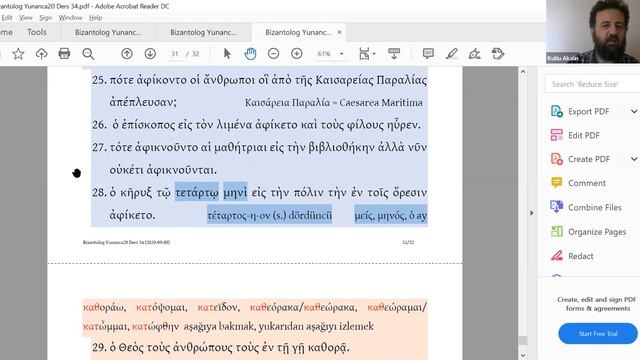
Task: Activate the hand pan tool
Action: coord(250,53)
